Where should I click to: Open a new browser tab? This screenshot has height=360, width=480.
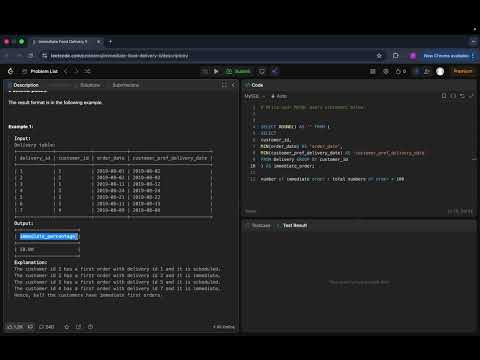click(110, 42)
